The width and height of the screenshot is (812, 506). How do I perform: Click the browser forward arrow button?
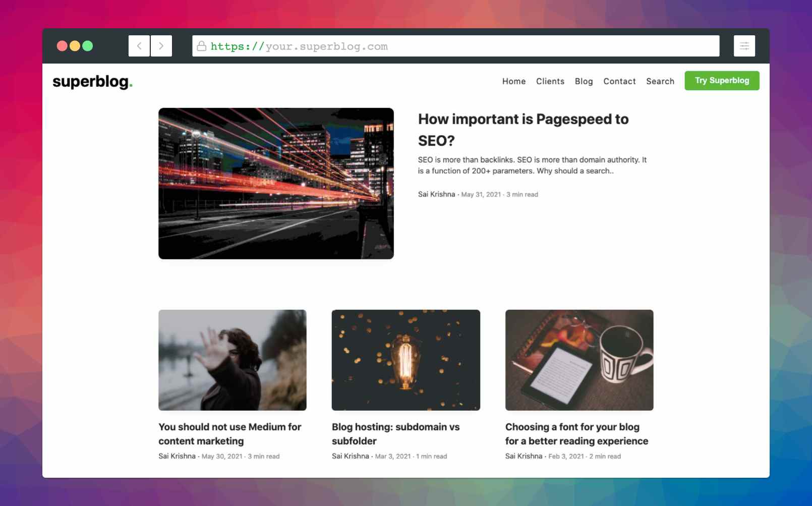(161, 46)
